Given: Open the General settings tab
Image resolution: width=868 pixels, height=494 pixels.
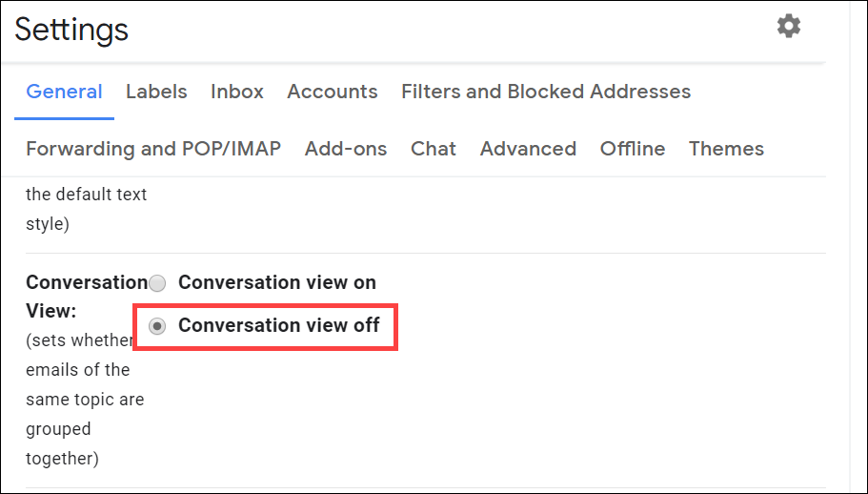Looking at the screenshot, I should pyautogui.click(x=64, y=92).
